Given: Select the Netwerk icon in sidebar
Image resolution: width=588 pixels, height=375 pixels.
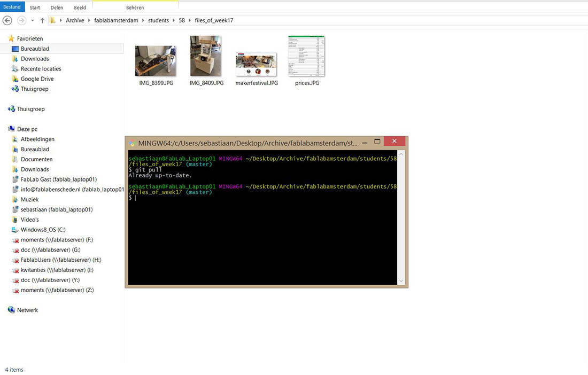Looking at the screenshot, I should pyautogui.click(x=11, y=310).
